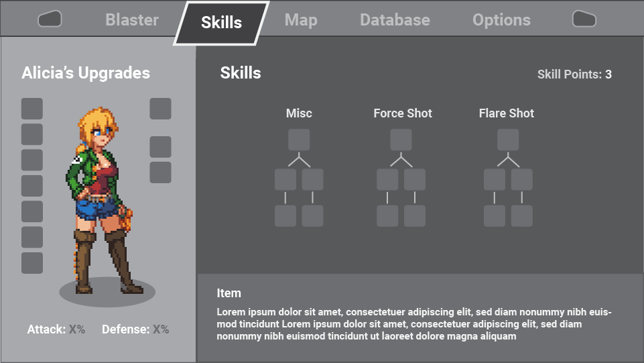Select the top Flare Shot skill node
Viewport: 644px width, 363px height.
[x=508, y=140]
